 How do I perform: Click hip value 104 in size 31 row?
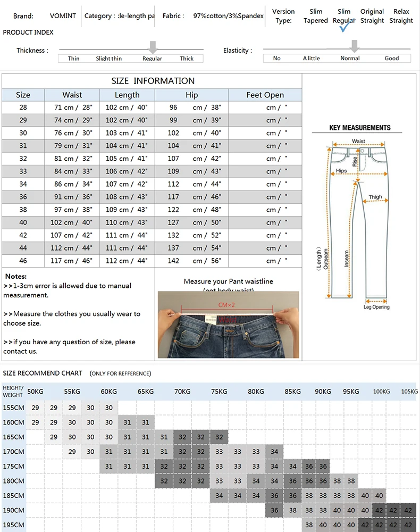173,146
